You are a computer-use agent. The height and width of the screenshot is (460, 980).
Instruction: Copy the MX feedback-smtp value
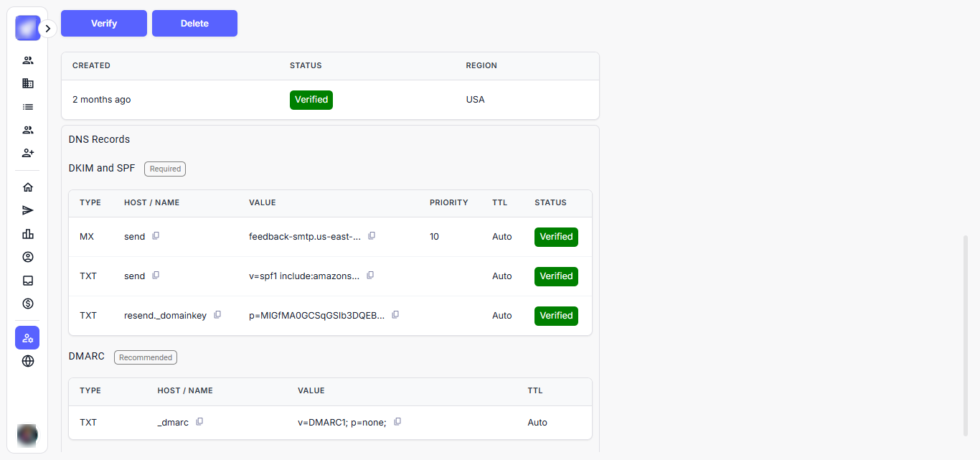pos(372,236)
